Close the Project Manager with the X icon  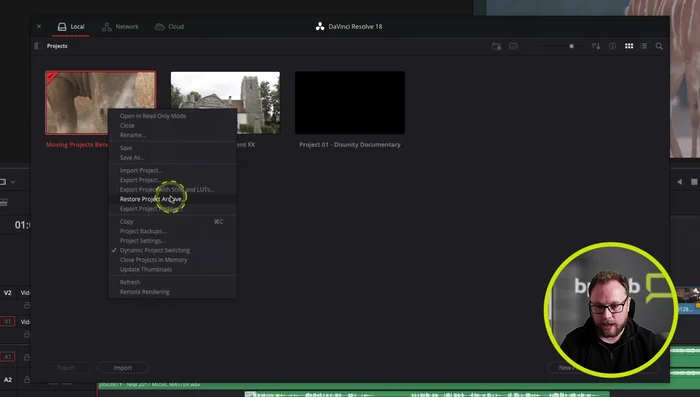[x=39, y=26]
